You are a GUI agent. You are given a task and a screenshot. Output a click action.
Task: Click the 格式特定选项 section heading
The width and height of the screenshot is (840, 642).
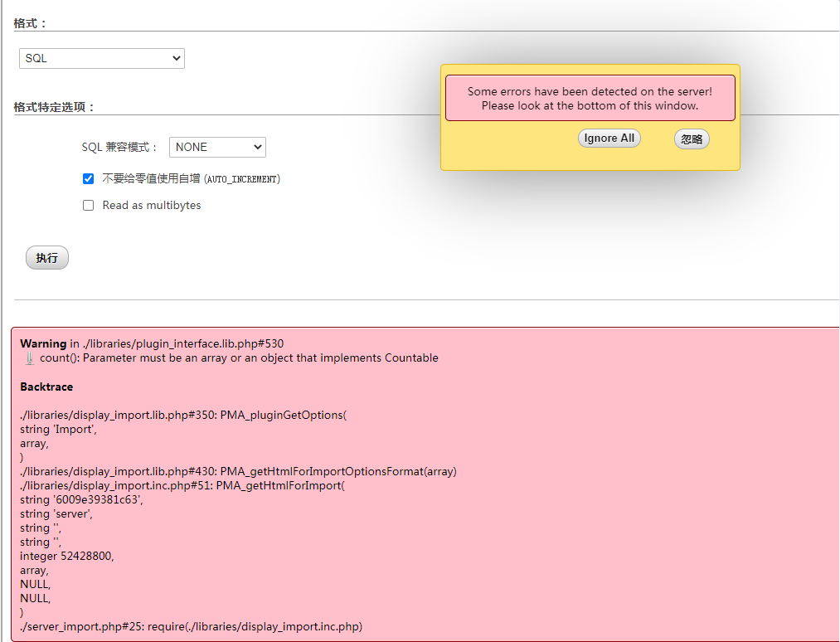[55, 107]
